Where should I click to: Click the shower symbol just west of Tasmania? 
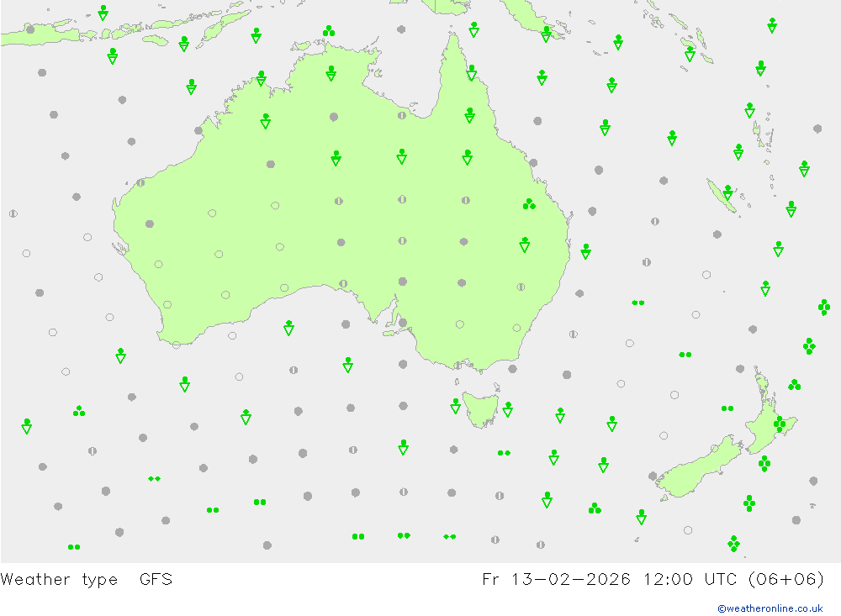click(x=455, y=406)
